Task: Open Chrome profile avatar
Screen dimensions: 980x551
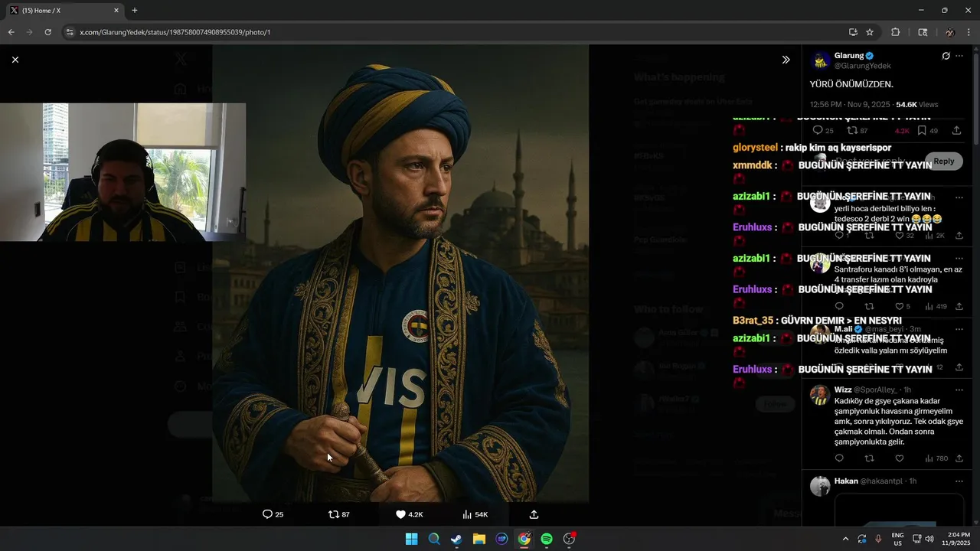Action: tap(949, 32)
